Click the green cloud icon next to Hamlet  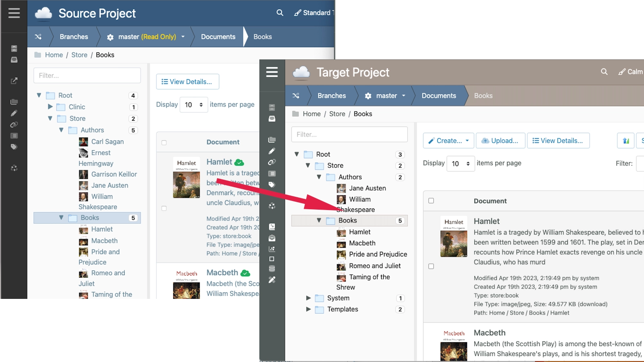(239, 162)
